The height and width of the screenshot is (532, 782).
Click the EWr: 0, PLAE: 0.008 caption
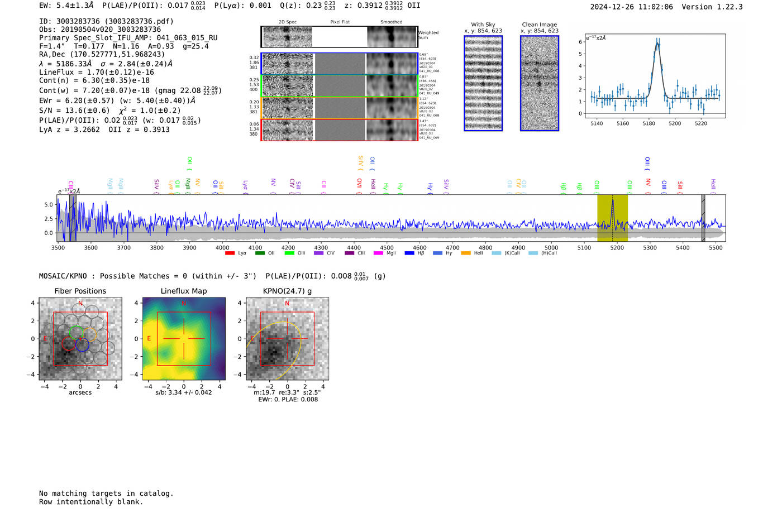click(x=288, y=400)
